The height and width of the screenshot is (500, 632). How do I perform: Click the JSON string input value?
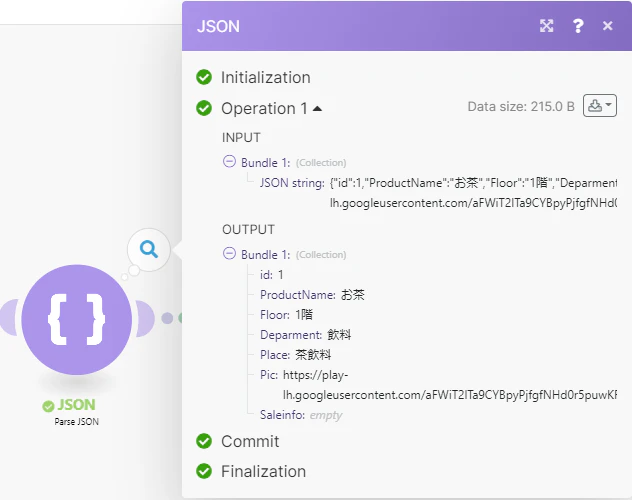click(x=473, y=193)
